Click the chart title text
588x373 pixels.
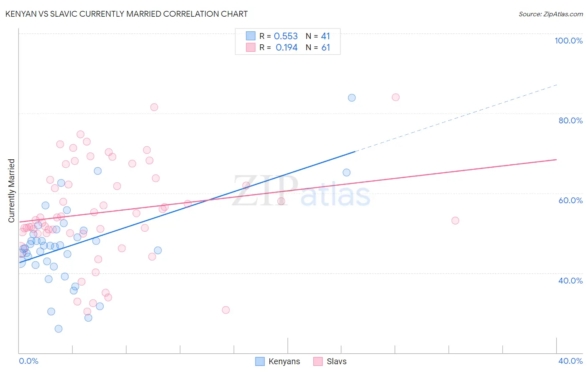[x=126, y=14]
